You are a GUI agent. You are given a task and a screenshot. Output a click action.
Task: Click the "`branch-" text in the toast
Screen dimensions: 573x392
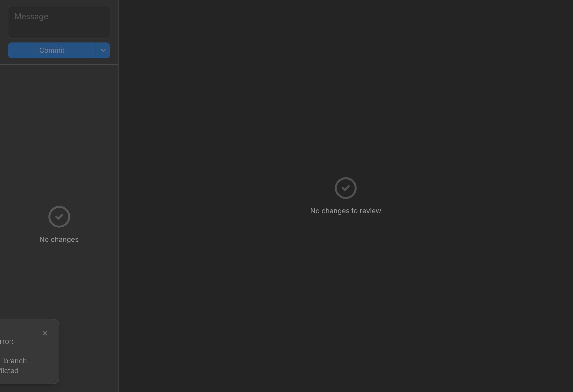pos(15,361)
